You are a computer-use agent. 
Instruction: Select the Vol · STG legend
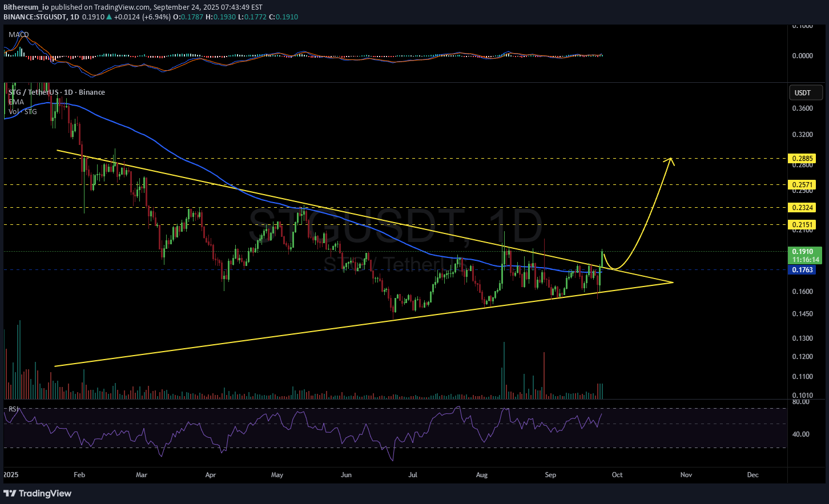23,111
